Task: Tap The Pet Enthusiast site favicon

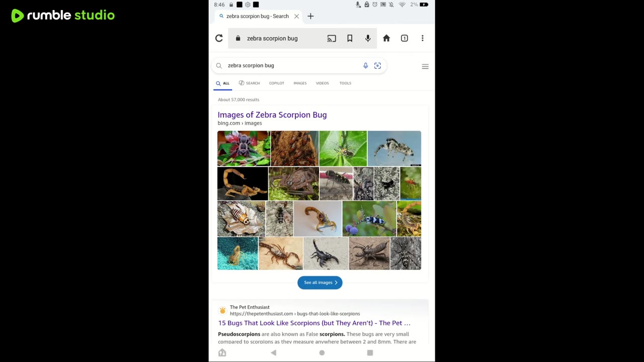Action: point(222,310)
